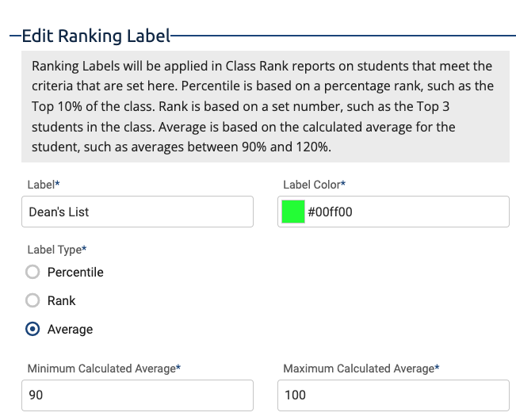Click the Label caption above Dean's List
The image size is (516, 420).
[x=44, y=185]
